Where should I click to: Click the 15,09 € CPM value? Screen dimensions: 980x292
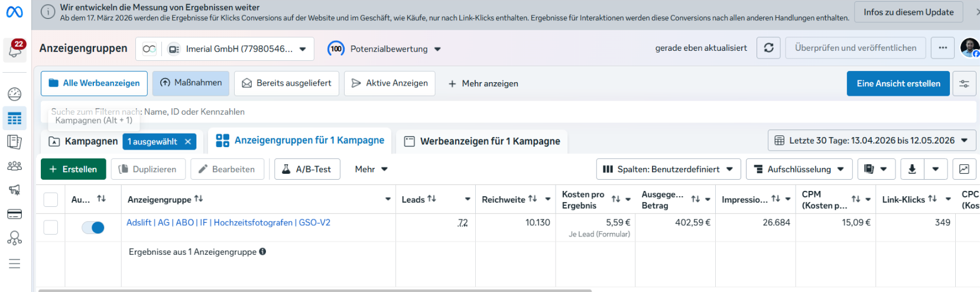(856, 223)
